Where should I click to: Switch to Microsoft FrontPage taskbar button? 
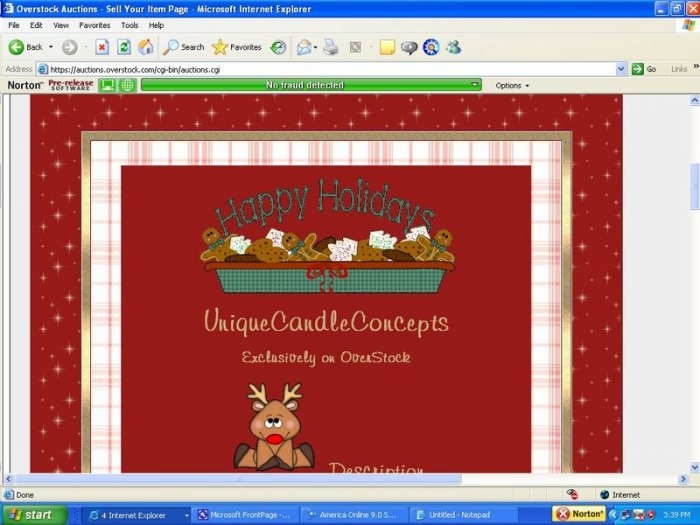pos(246,515)
